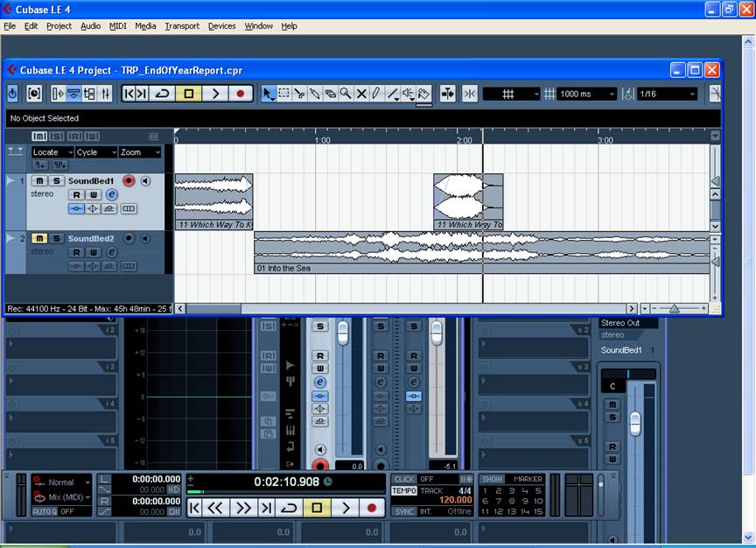Open the File menu
This screenshot has width=756, height=548.
point(10,26)
